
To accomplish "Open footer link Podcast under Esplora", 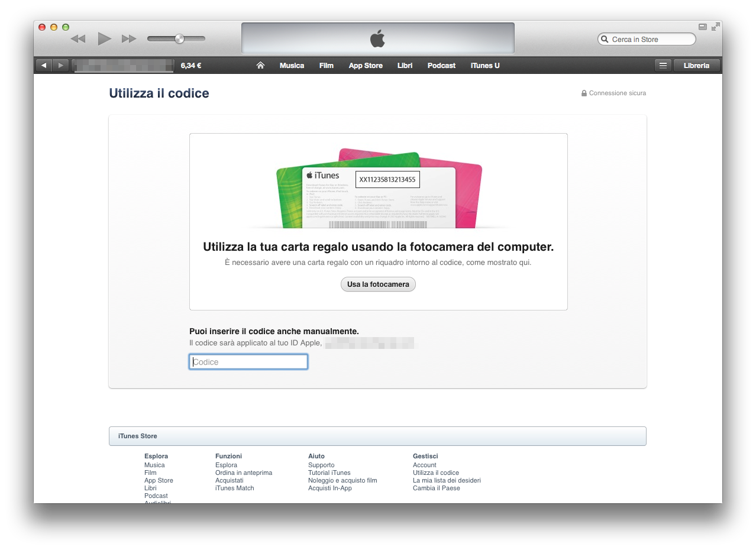I will tap(156, 496).
